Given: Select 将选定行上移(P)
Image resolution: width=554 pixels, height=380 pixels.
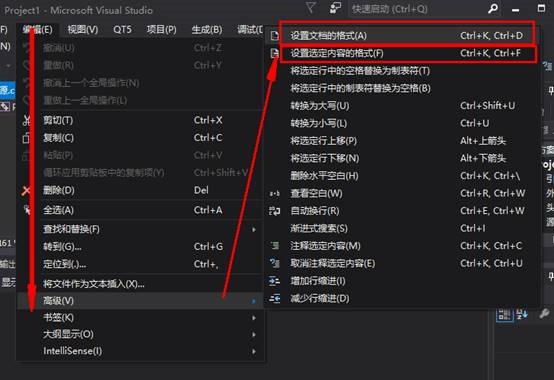Looking at the screenshot, I should pyautogui.click(x=403, y=141).
